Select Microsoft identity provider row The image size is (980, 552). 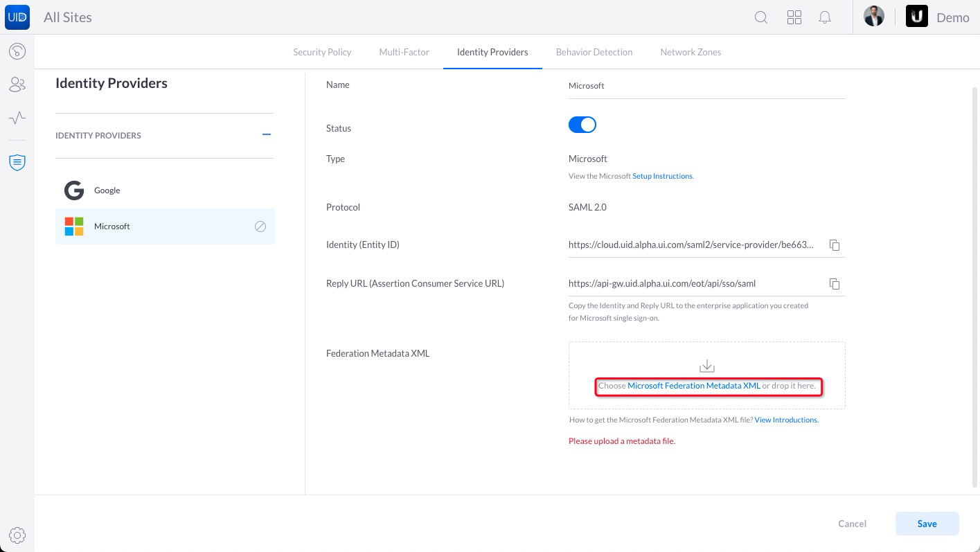(166, 226)
